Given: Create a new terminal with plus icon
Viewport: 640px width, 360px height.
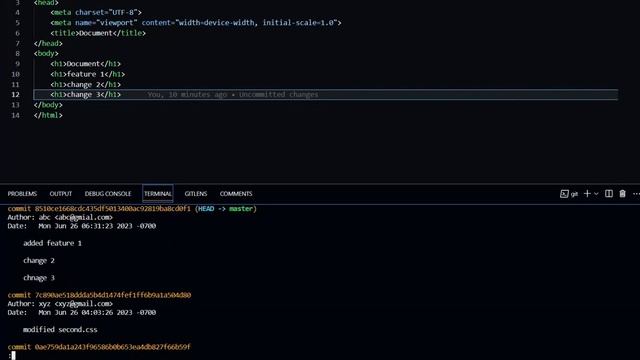Looking at the screenshot, I should 587,193.
